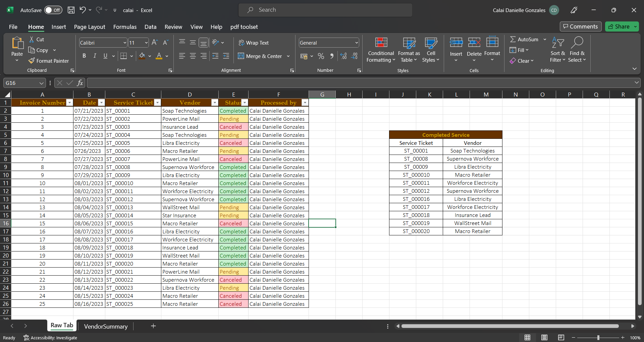Screen dimensions: 644x342
Task: Open the Invoice Number filter dropdown
Action: point(69,103)
